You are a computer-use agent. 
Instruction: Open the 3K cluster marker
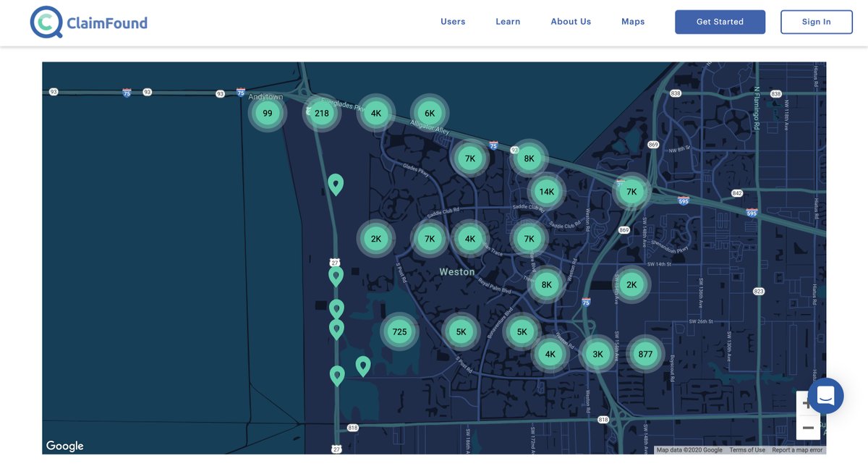coord(597,354)
